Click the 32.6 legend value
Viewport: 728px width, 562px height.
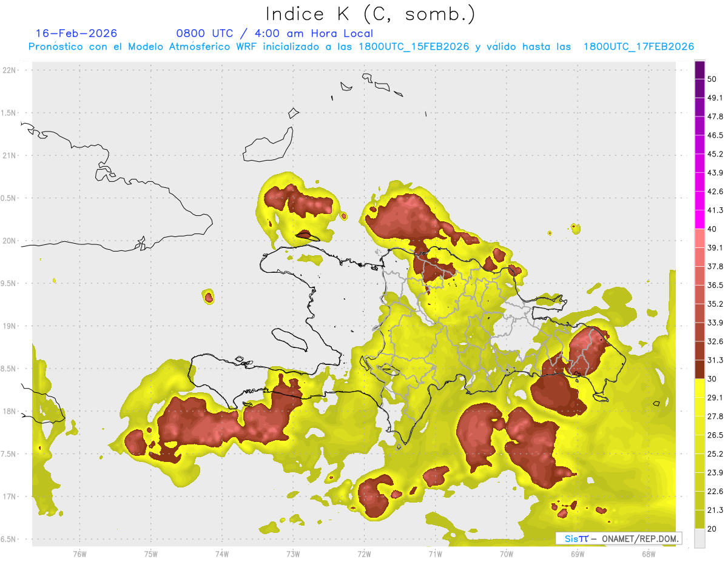click(715, 341)
